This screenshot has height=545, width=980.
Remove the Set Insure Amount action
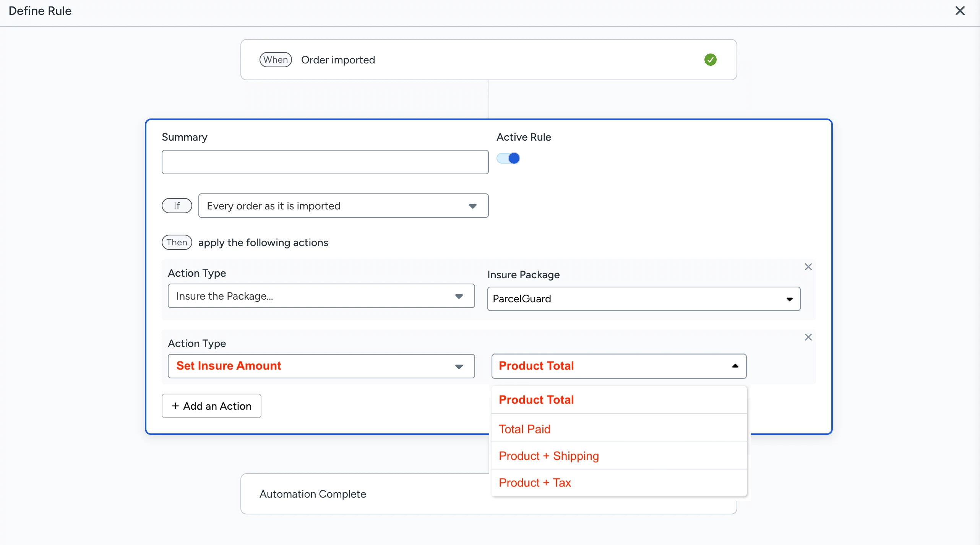point(808,337)
